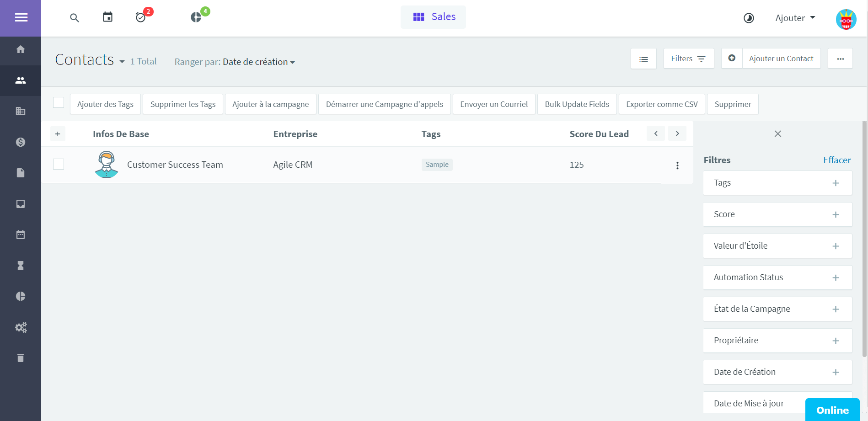
Task: Open Ranger par Date de création dropdown
Action: click(x=259, y=62)
